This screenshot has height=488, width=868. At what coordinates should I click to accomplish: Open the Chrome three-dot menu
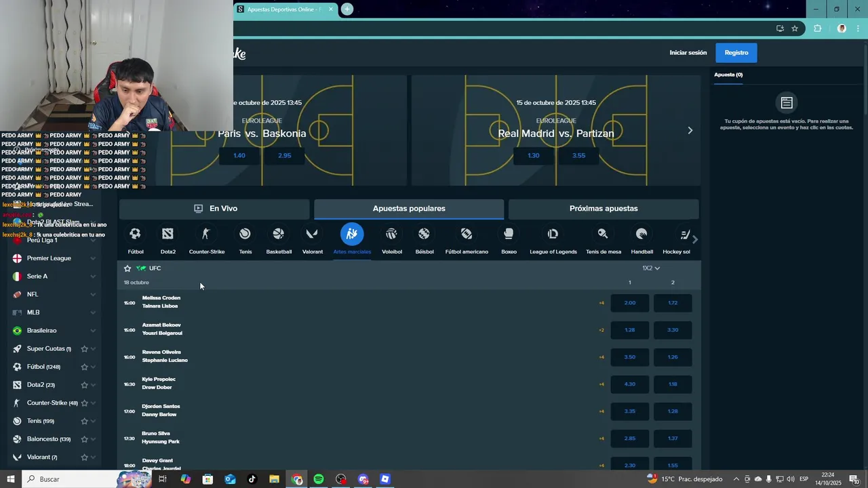[859, 28]
